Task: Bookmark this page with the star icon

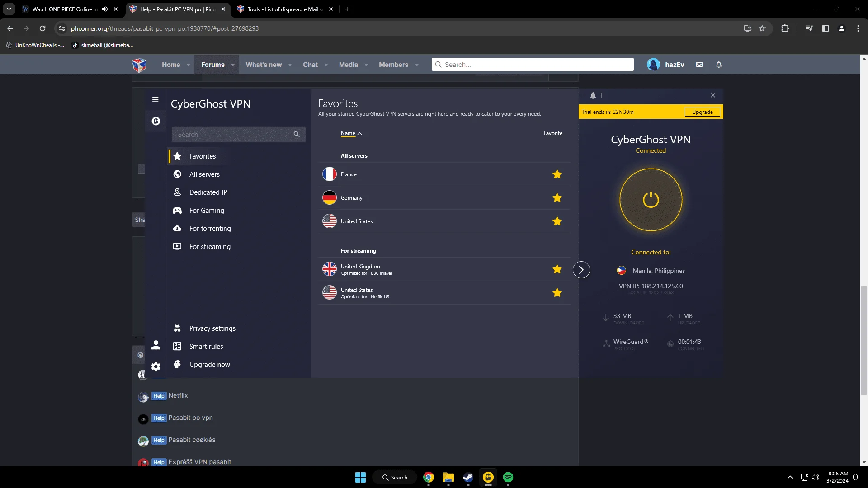Action: (x=762, y=28)
